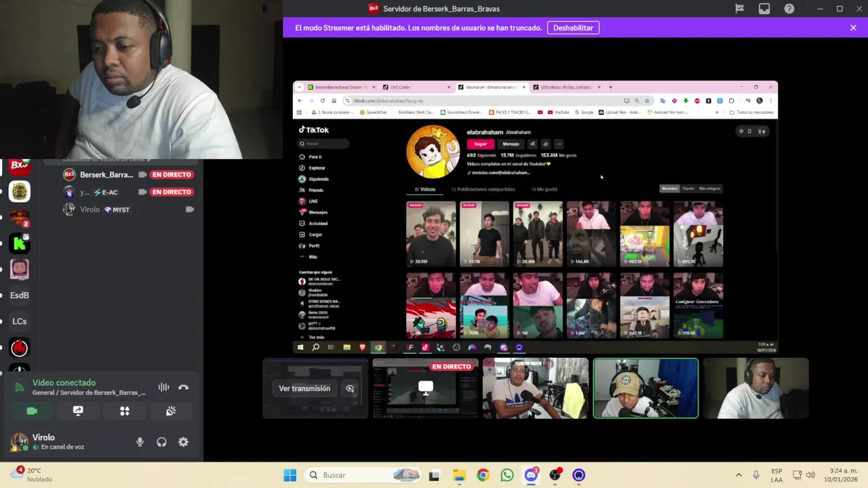
Task: Open Google Chrome from the Windows taskbar
Action: click(483, 475)
